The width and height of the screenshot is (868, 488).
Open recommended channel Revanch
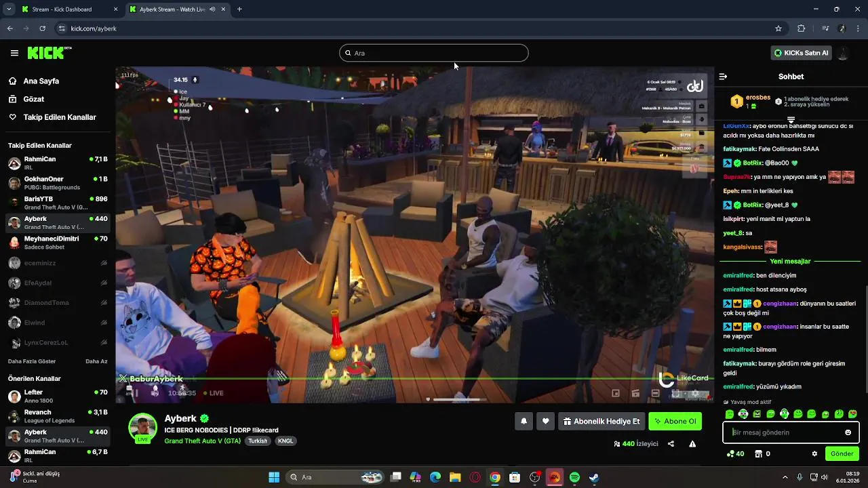[58, 415]
